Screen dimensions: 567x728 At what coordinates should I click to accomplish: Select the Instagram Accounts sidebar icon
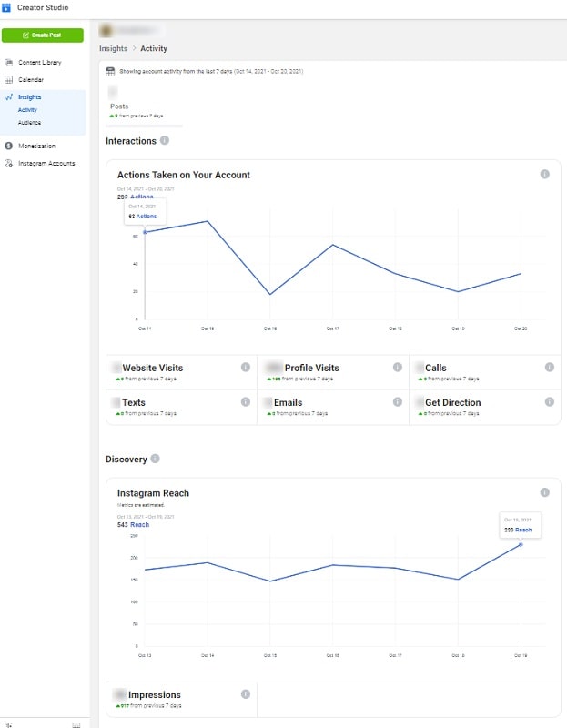coord(9,161)
